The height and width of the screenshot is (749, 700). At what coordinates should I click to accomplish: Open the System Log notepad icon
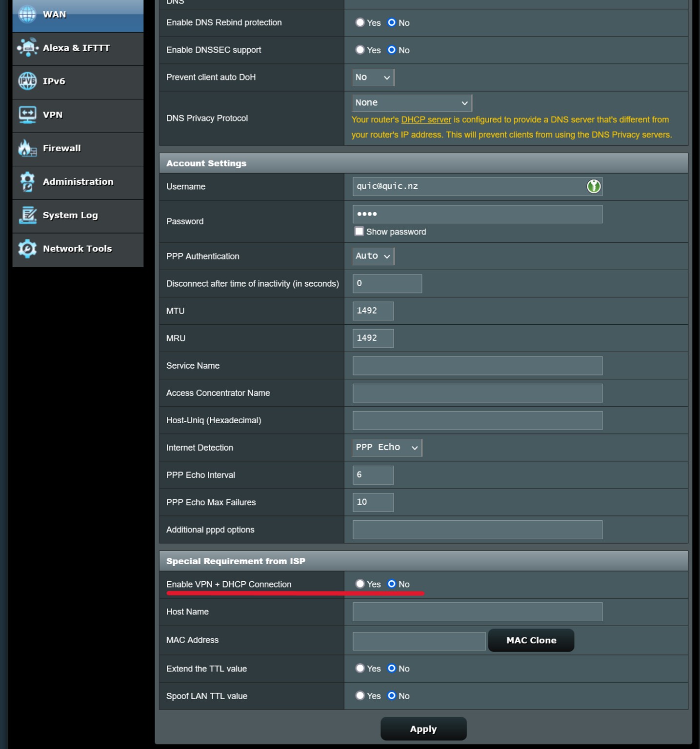point(27,215)
